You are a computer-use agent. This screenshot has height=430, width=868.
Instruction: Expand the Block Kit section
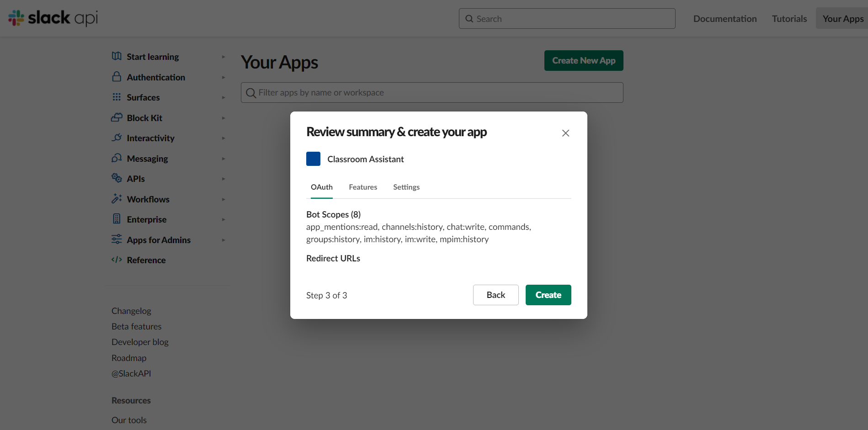[224, 118]
